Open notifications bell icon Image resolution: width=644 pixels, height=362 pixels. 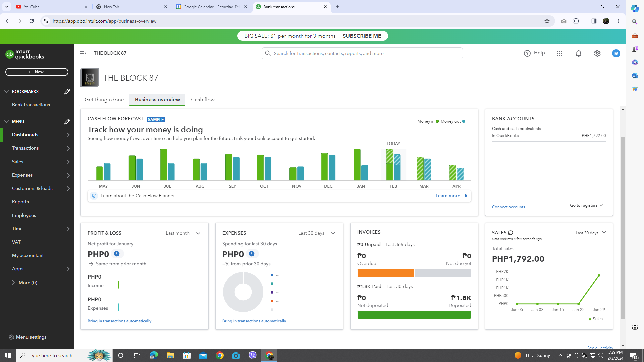[x=578, y=53]
